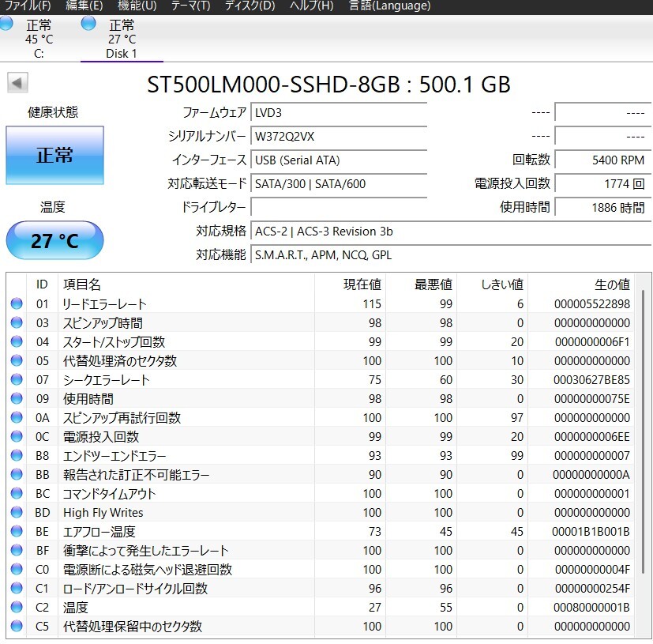Select the 代替処理保留中のセクタ数 row
This screenshot has width=653, height=644.
tap(316, 627)
